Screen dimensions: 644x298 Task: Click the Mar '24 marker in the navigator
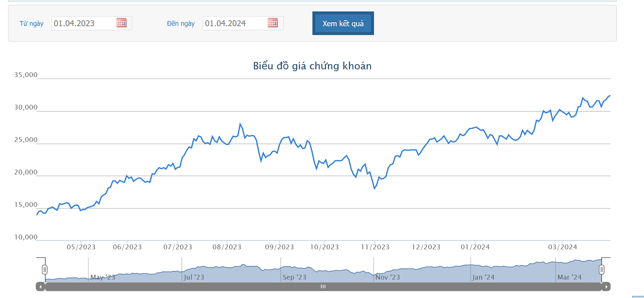[x=569, y=277]
